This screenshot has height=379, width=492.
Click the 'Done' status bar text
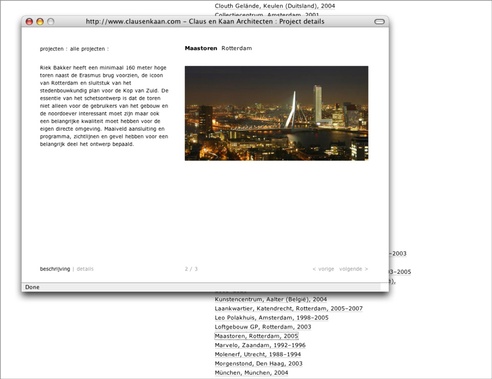click(32, 287)
